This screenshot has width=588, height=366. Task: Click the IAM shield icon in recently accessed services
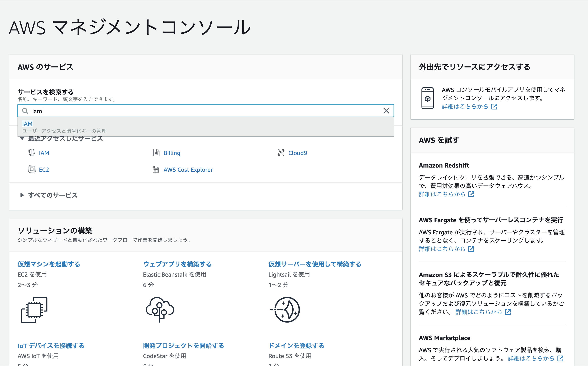32,153
